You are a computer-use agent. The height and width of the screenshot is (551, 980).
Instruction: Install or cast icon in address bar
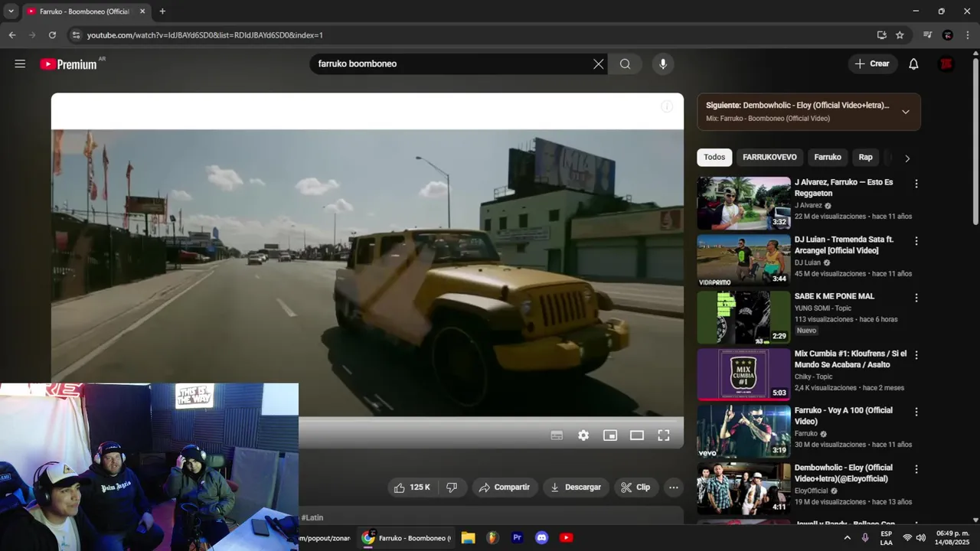click(881, 35)
